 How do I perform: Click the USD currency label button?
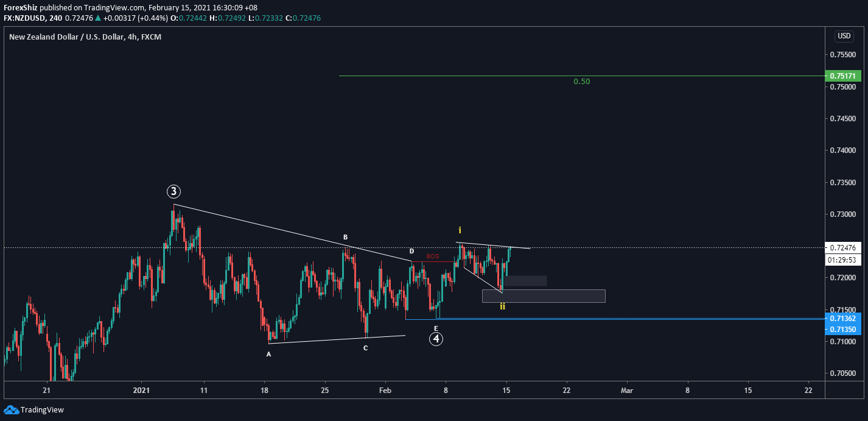[x=844, y=36]
